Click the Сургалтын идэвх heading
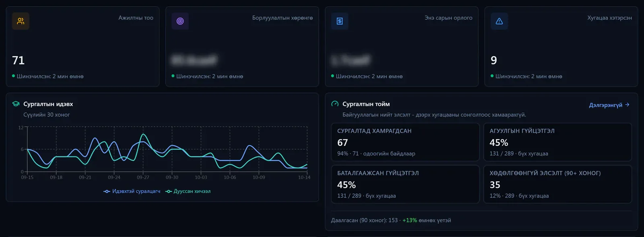The width and height of the screenshot is (644, 237). point(48,104)
